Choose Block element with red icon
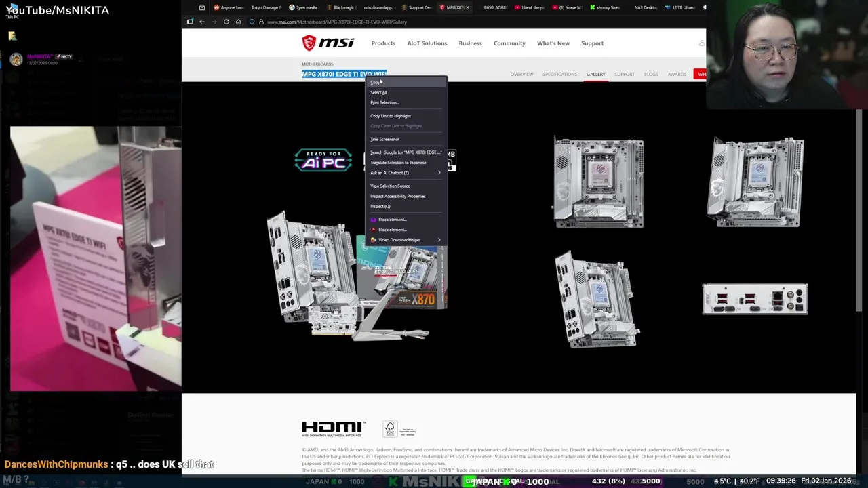Screen dimensions: 868x488 [406, 230]
